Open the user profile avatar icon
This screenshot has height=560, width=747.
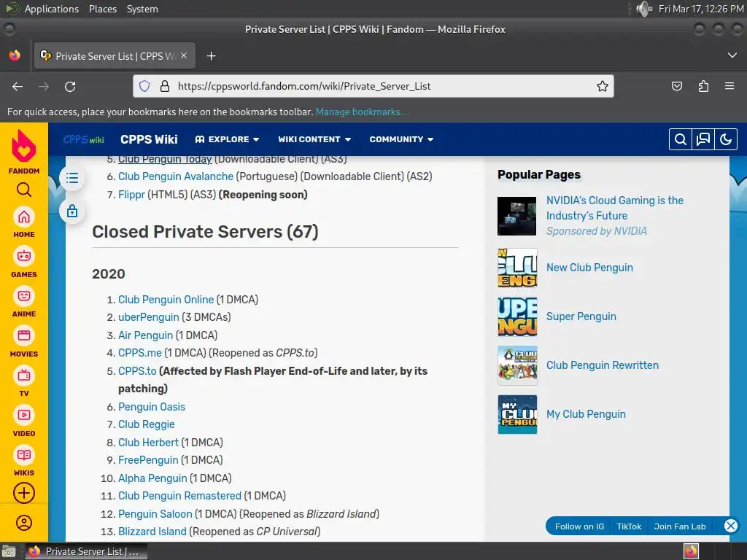[x=24, y=523]
